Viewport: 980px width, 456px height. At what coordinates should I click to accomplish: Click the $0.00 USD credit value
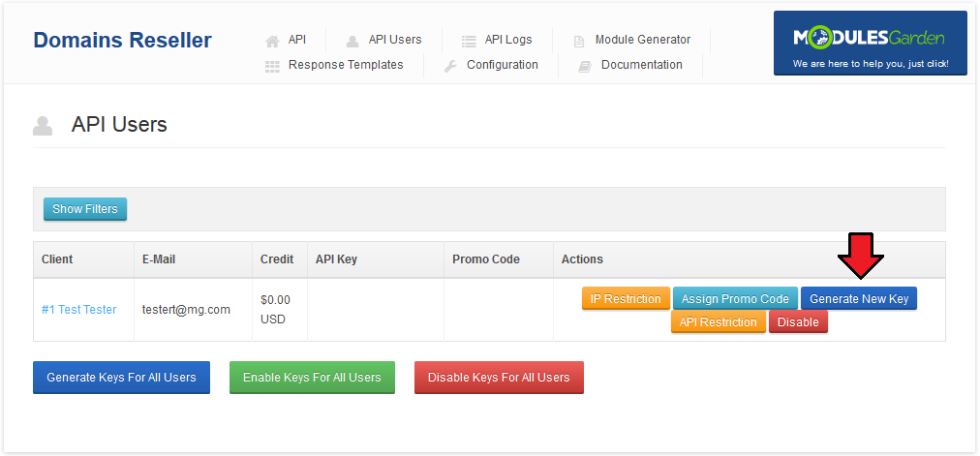[x=276, y=310]
